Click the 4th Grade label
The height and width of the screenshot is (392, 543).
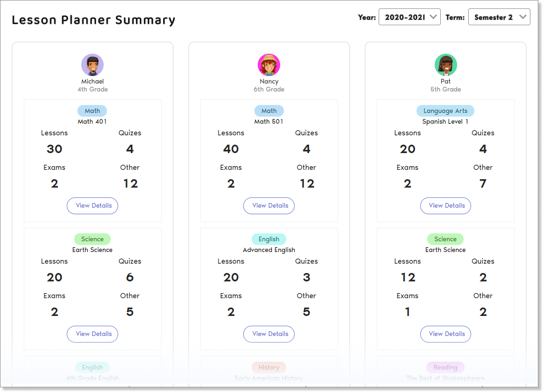92,89
